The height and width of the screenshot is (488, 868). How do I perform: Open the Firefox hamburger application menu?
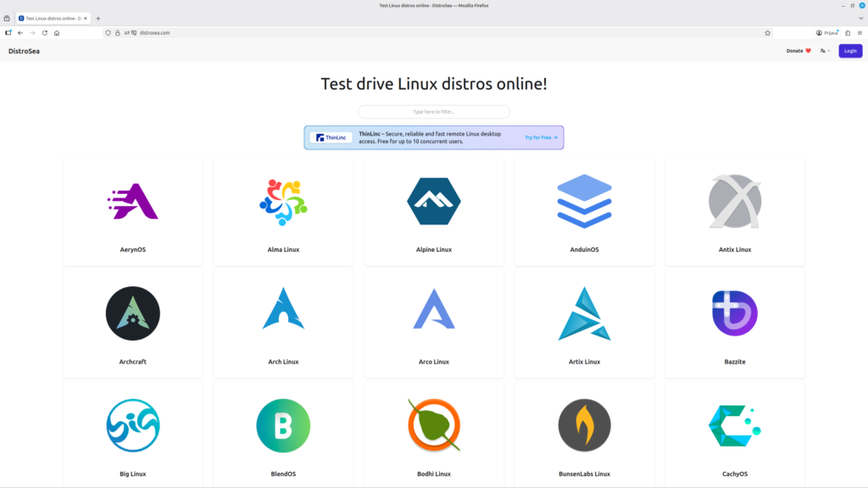click(x=860, y=33)
